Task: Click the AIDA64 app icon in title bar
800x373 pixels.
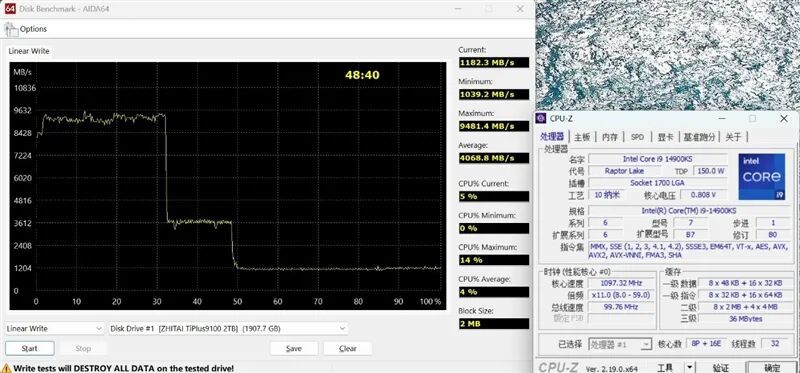Action: click(x=10, y=9)
